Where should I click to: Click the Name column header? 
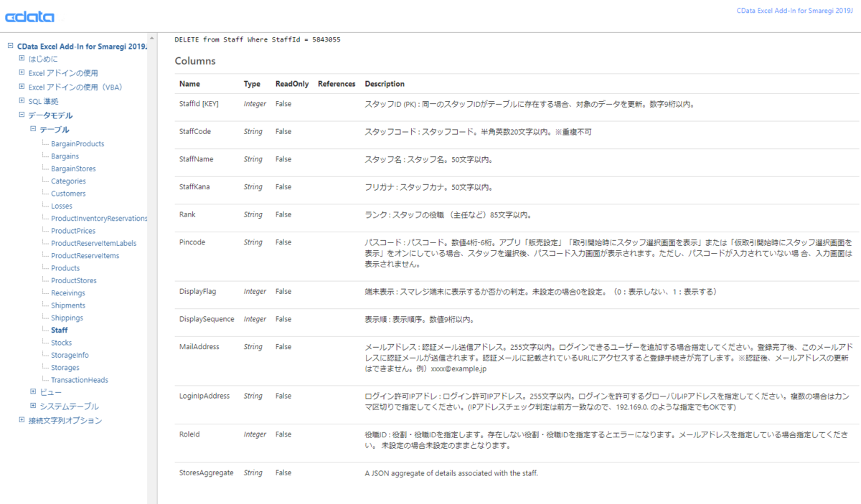189,84
